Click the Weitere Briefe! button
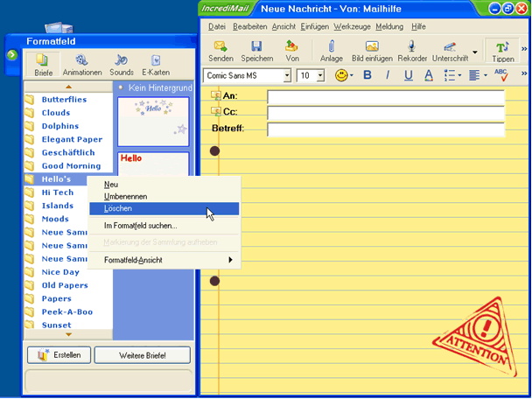 [142, 355]
